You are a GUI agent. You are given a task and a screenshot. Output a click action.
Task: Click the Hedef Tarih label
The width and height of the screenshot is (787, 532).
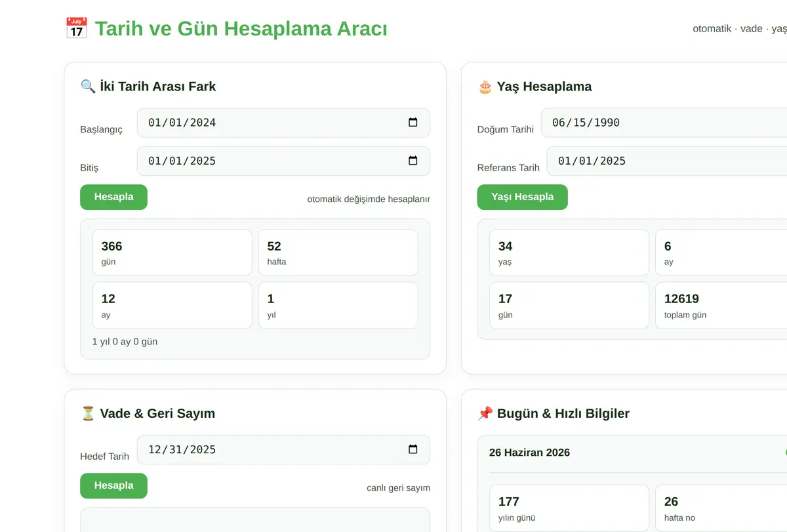click(105, 457)
